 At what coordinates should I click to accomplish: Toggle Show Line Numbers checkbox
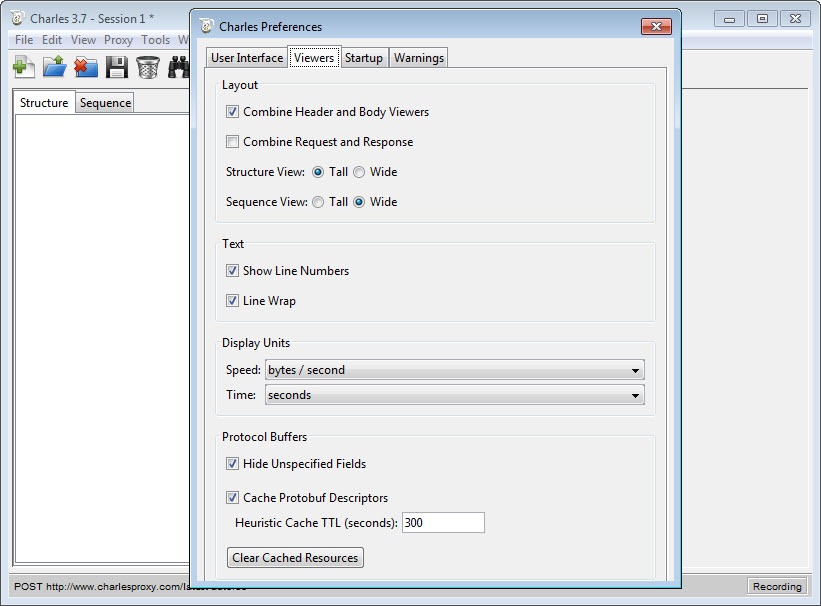click(232, 270)
